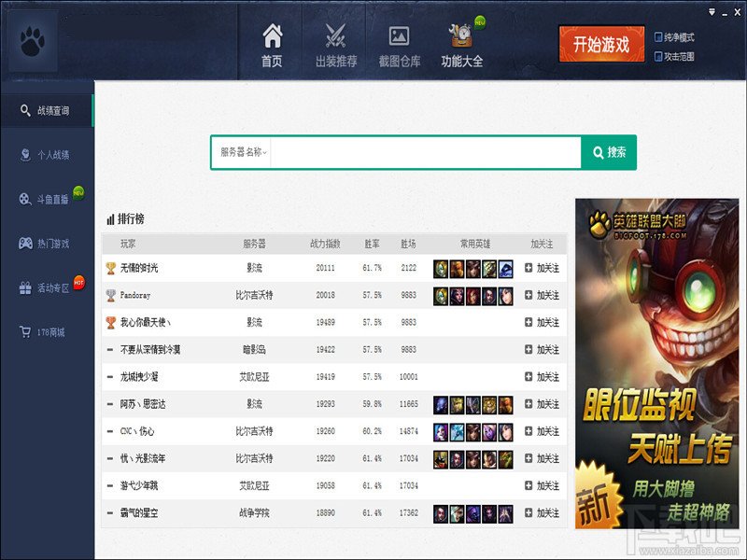The image size is (747, 560).
Task: Click 加关注 for 我心你最天使
Action: pos(542,322)
